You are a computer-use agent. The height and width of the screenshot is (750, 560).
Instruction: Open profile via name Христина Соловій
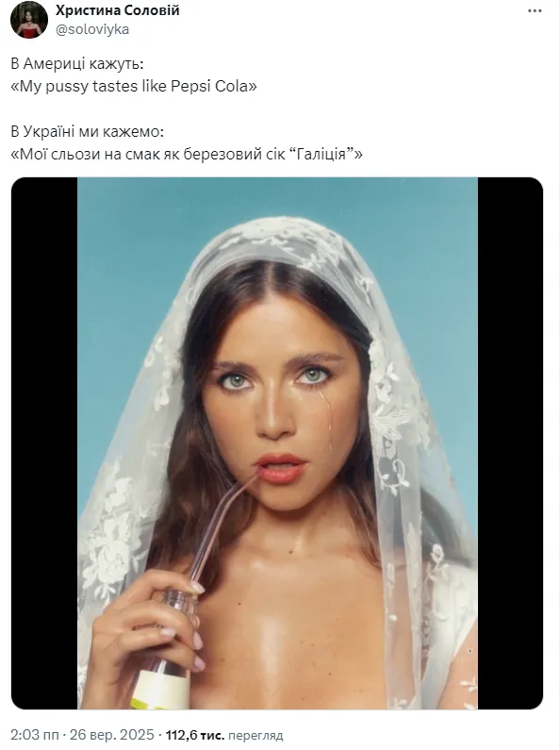click(x=118, y=10)
